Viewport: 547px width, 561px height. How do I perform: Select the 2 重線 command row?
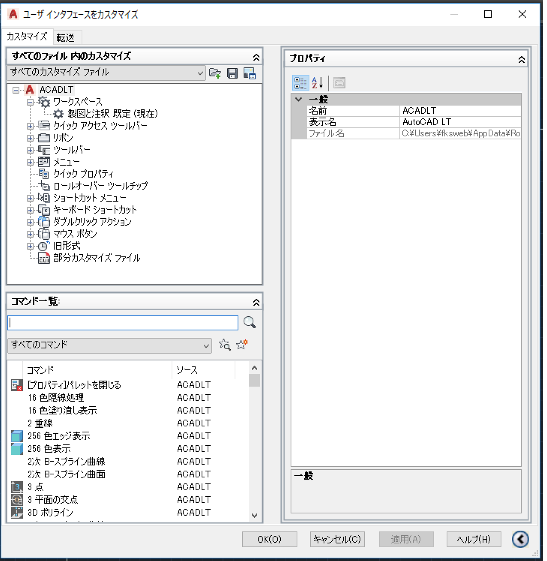(128, 423)
